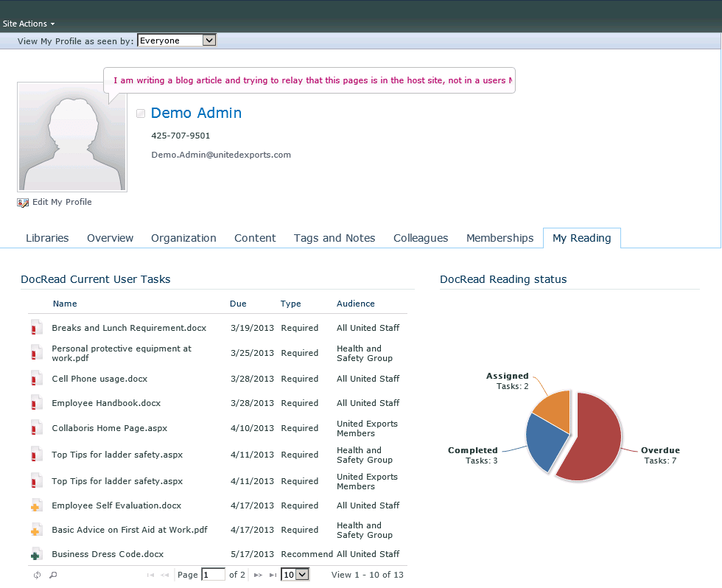
Task: Open the Employee Handbook.docx link
Action: tap(106, 403)
